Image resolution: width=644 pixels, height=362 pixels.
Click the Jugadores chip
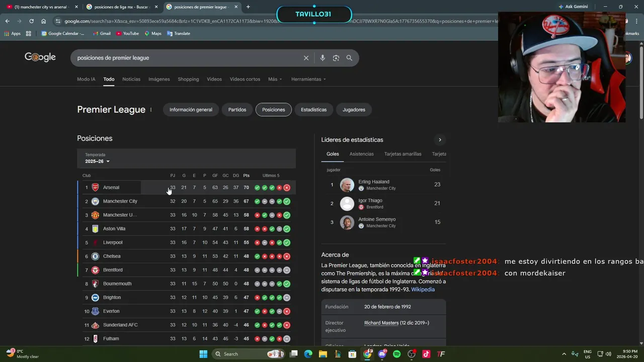tap(354, 110)
